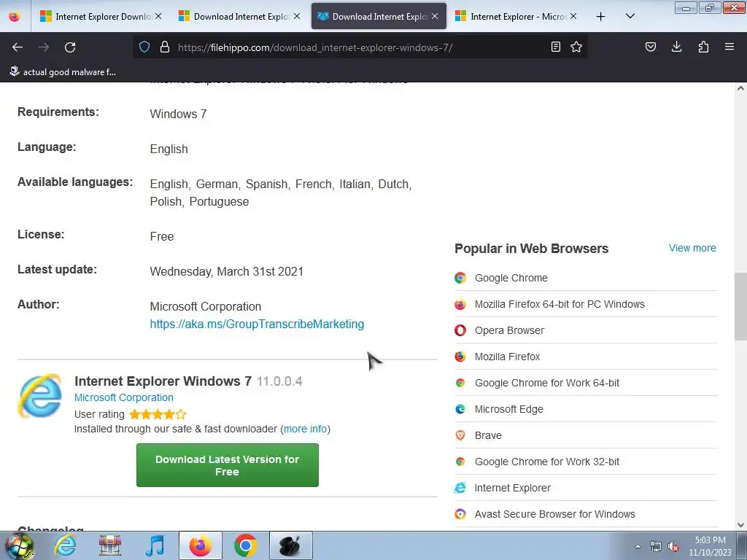Open the Downloads panel
Viewport: 747px width, 560px height.
click(676, 47)
